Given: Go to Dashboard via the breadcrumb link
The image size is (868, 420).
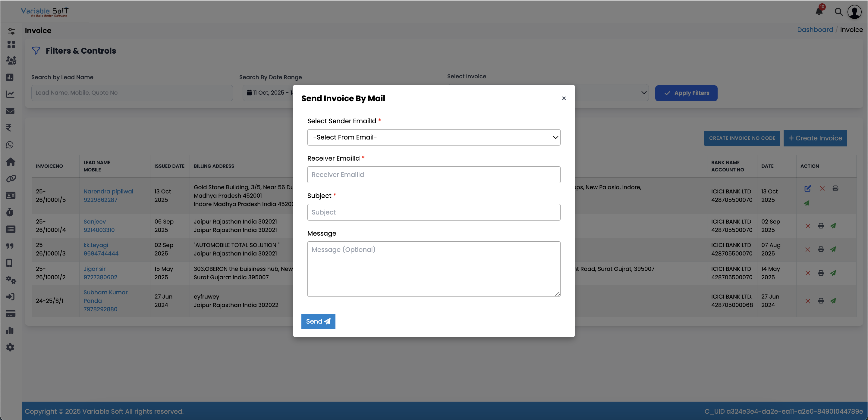Looking at the screenshot, I should pyautogui.click(x=815, y=30).
